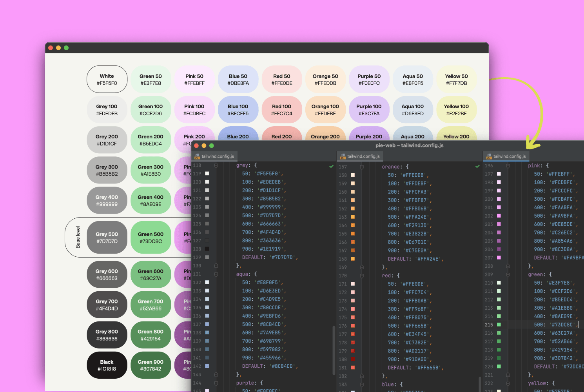Open the black gutter color icon on line 128
Screen dimensions: 584x392
[207, 249]
